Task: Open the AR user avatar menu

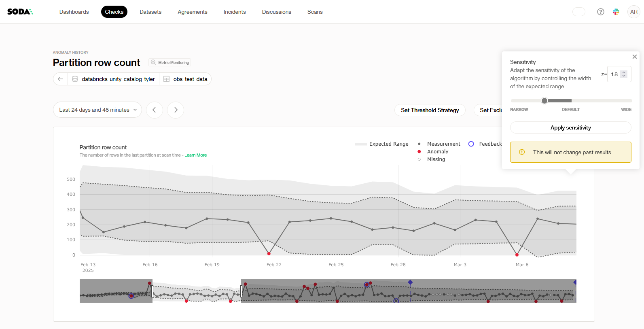Action: pos(633,12)
